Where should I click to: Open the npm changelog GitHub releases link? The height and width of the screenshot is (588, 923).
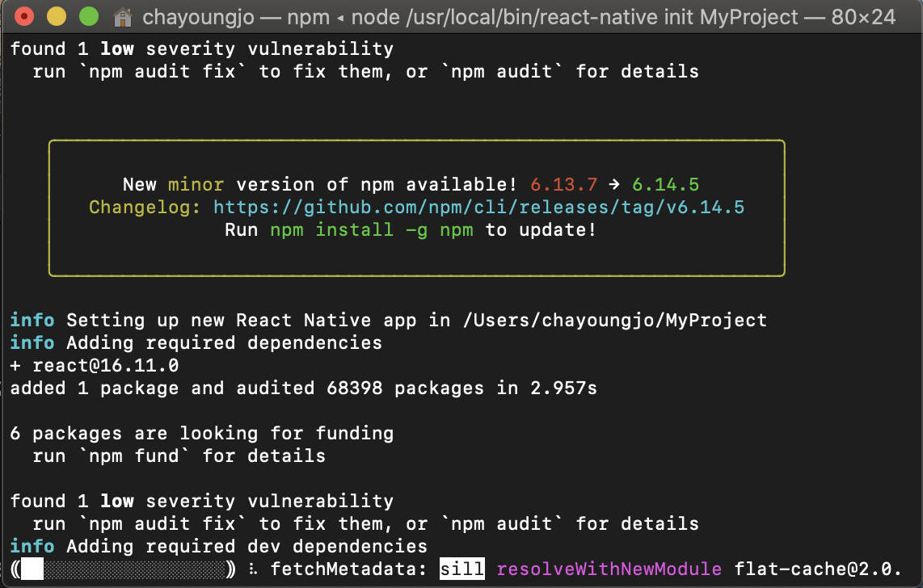pos(478,207)
